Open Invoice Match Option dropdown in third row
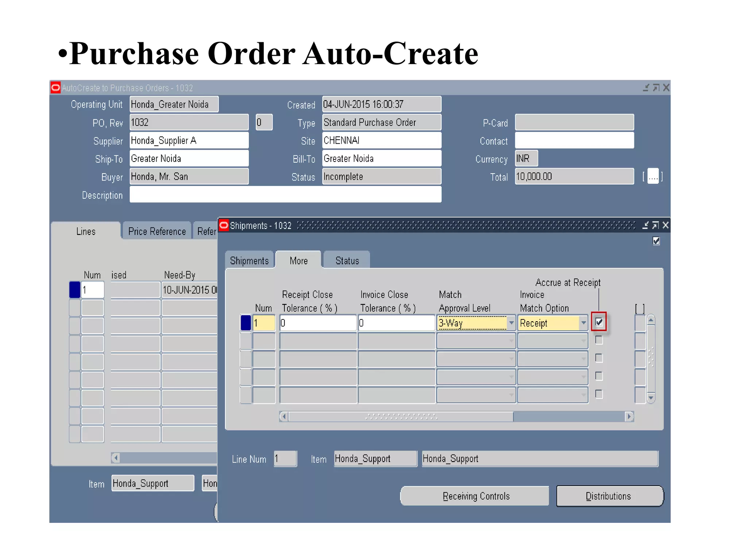The image size is (747, 560). click(584, 359)
